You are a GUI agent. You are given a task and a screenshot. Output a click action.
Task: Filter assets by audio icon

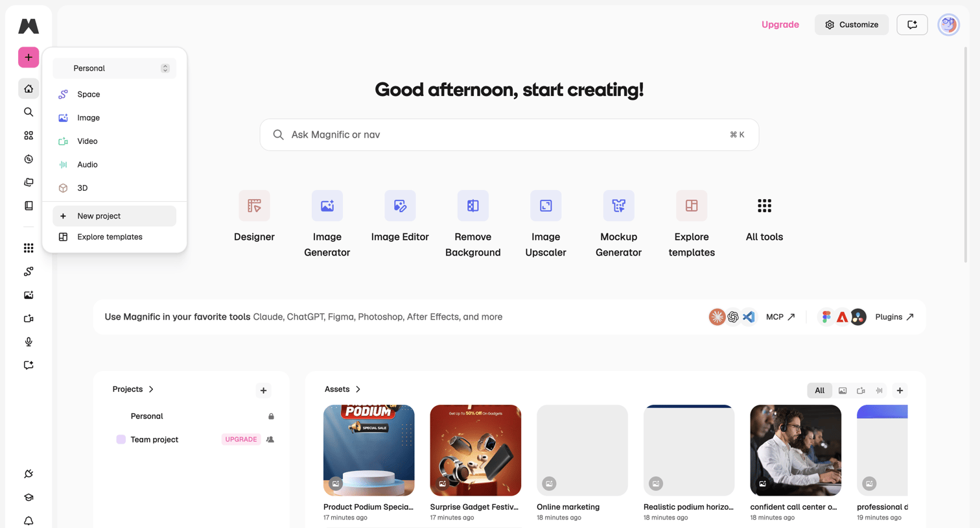pos(879,390)
